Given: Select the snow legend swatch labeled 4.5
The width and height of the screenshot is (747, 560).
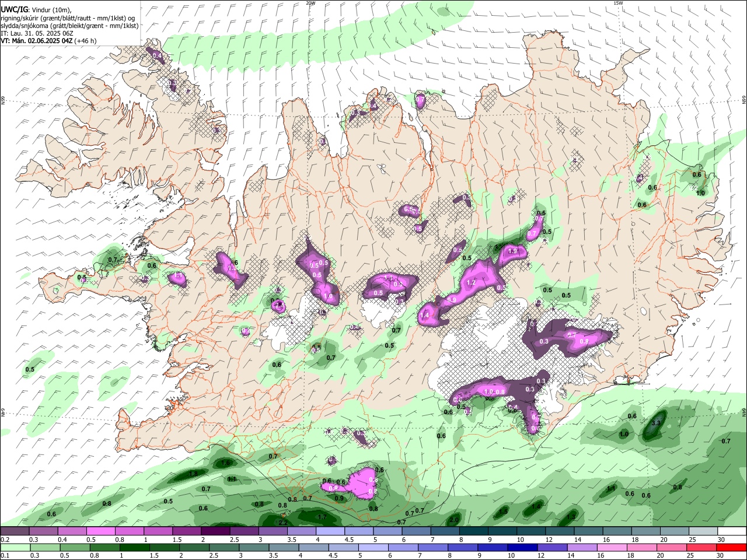Looking at the screenshot, I should (359, 531).
